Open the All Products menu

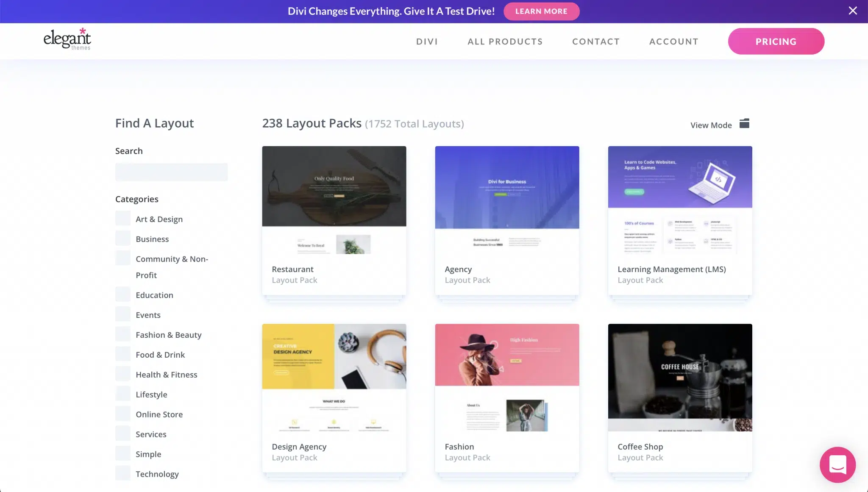click(505, 42)
